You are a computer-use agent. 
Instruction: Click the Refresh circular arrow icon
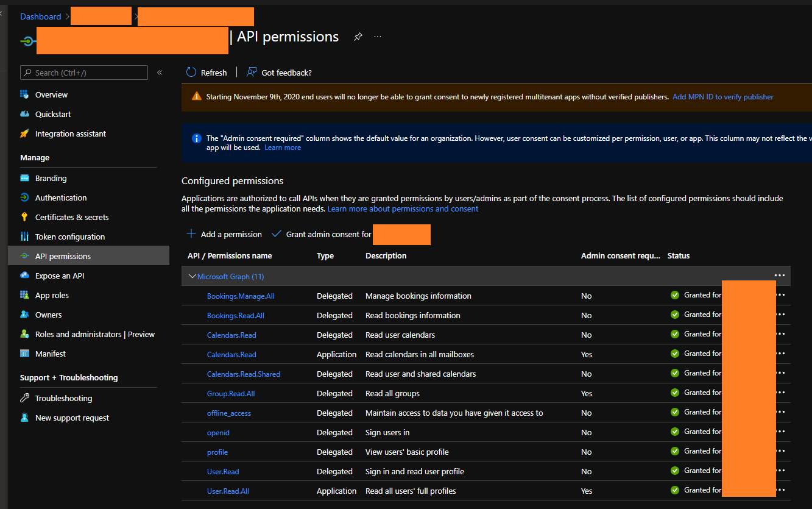191,73
